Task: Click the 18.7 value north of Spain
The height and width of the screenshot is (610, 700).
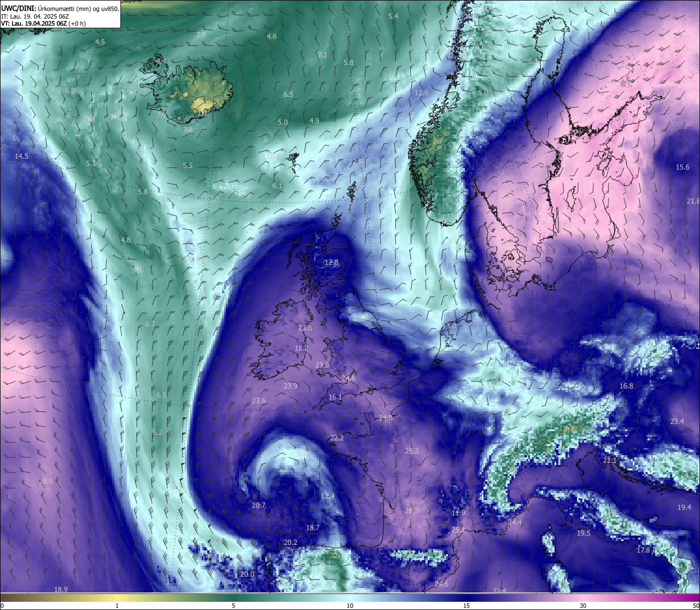Action: 312,528
